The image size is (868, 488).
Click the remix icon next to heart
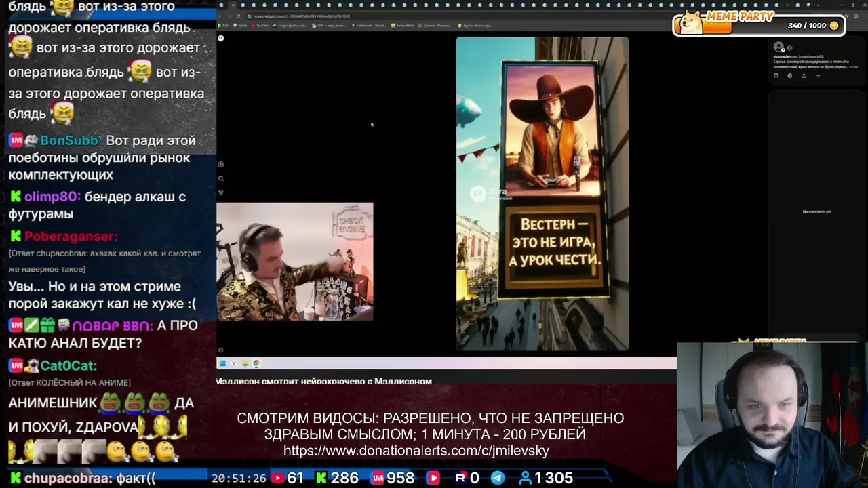tap(789, 75)
